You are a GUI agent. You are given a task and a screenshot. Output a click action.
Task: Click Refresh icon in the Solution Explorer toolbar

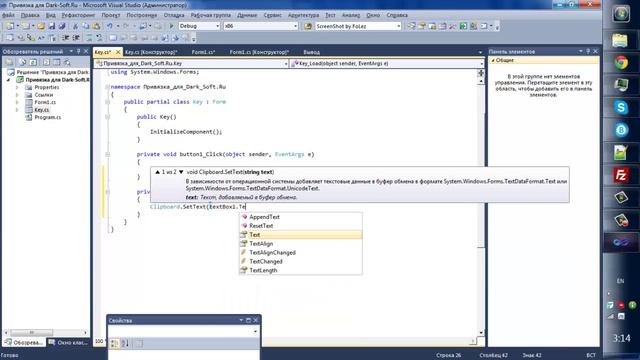[x=33, y=62]
